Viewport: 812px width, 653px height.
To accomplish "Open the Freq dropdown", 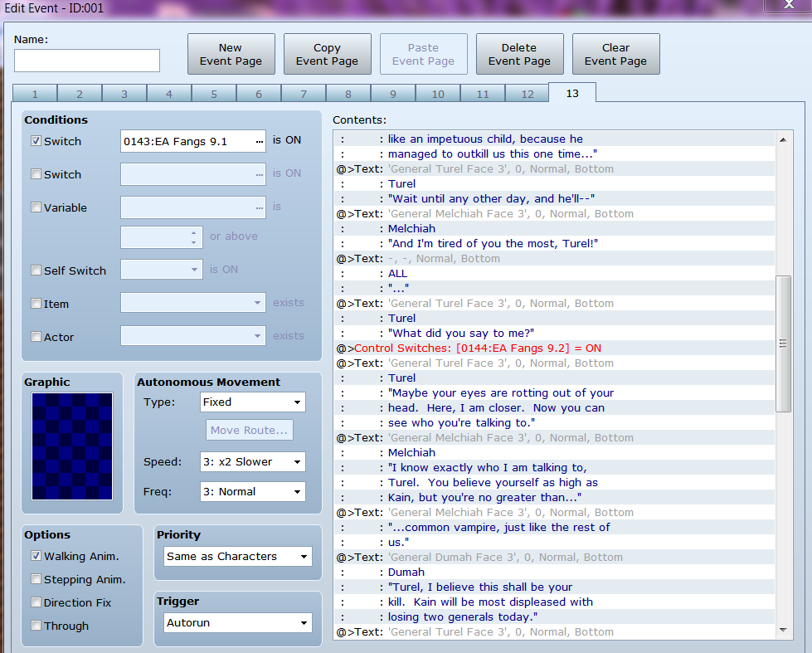I will tap(251, 491).
